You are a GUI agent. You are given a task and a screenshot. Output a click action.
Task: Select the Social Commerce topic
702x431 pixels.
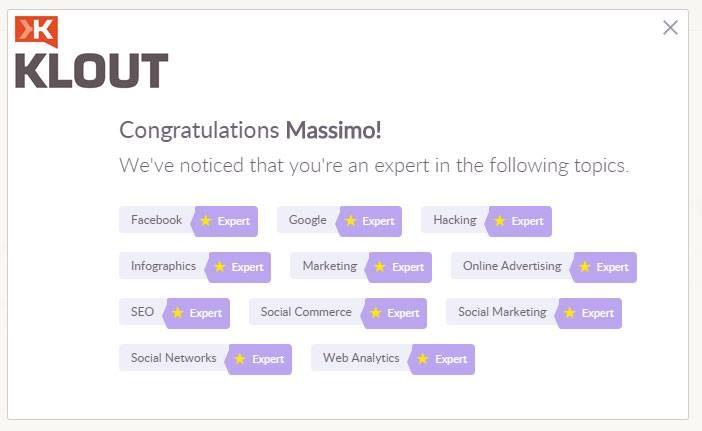pos(306,312)
